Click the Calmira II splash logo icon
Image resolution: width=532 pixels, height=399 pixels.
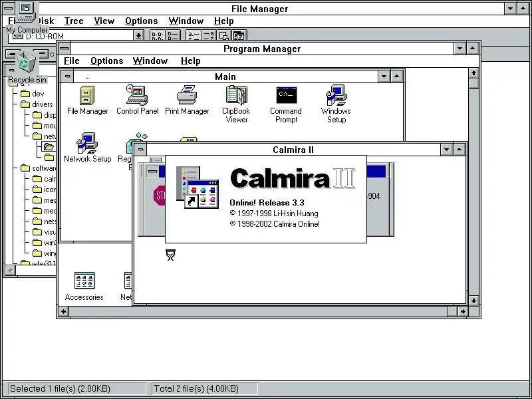(198, 188)
